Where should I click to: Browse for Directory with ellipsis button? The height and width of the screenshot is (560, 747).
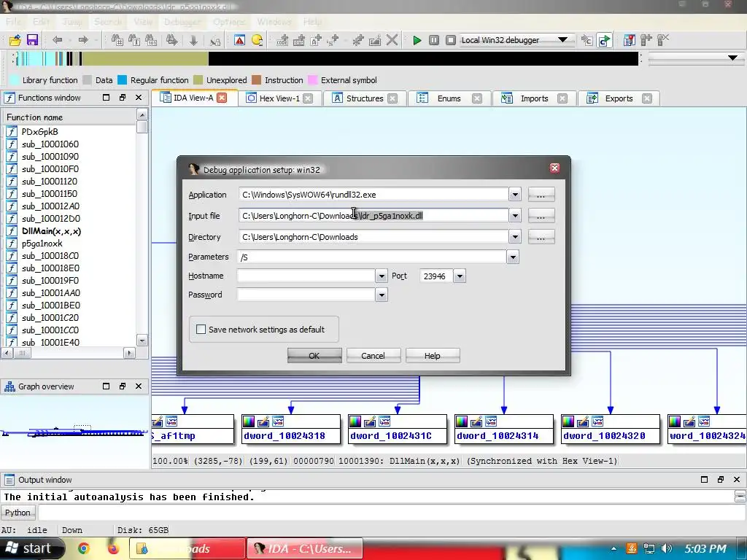tap(541, 237)
